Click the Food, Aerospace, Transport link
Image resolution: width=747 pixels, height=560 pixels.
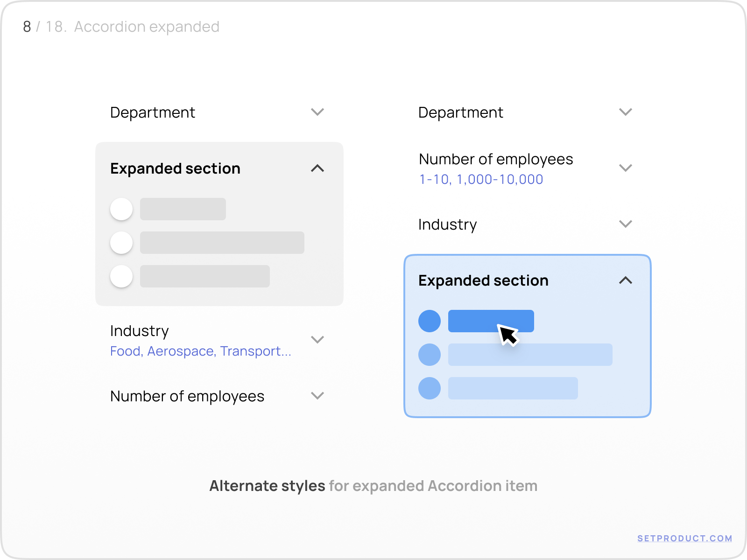pyautogui.click(x=200, y=351)
